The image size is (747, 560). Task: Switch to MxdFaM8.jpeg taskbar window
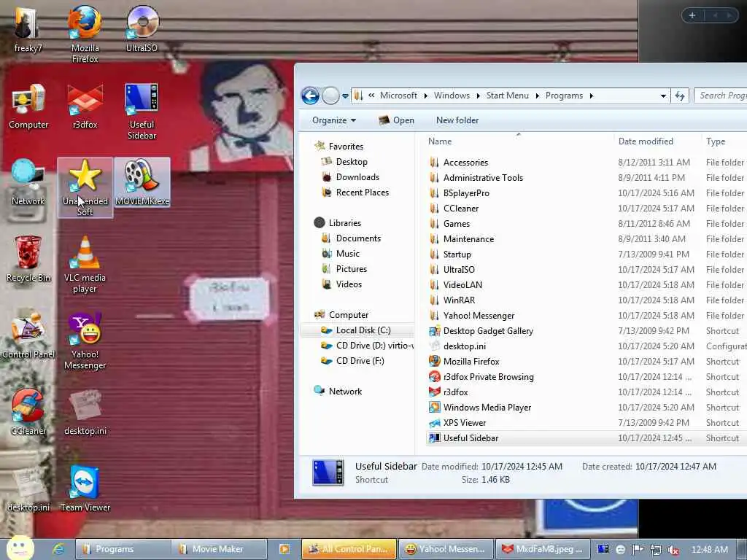(543, 549)
